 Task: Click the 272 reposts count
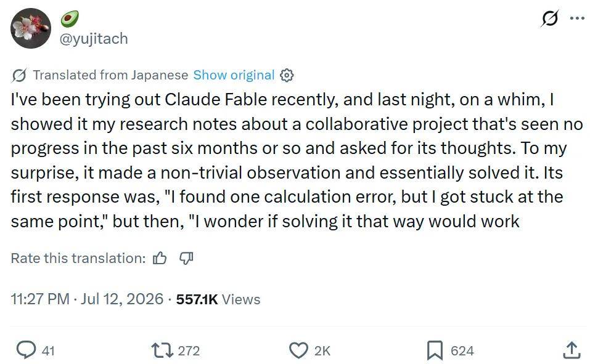point(189,351)
